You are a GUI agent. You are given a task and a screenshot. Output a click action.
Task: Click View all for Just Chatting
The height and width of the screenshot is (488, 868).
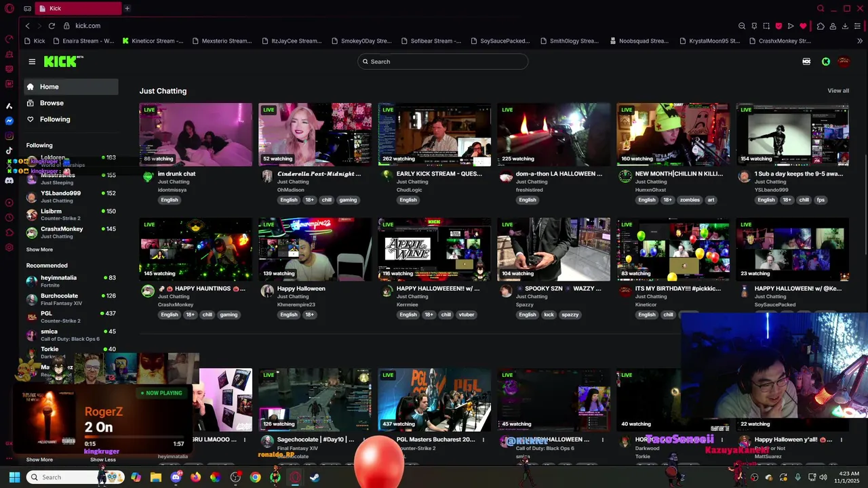click(838, 91)
